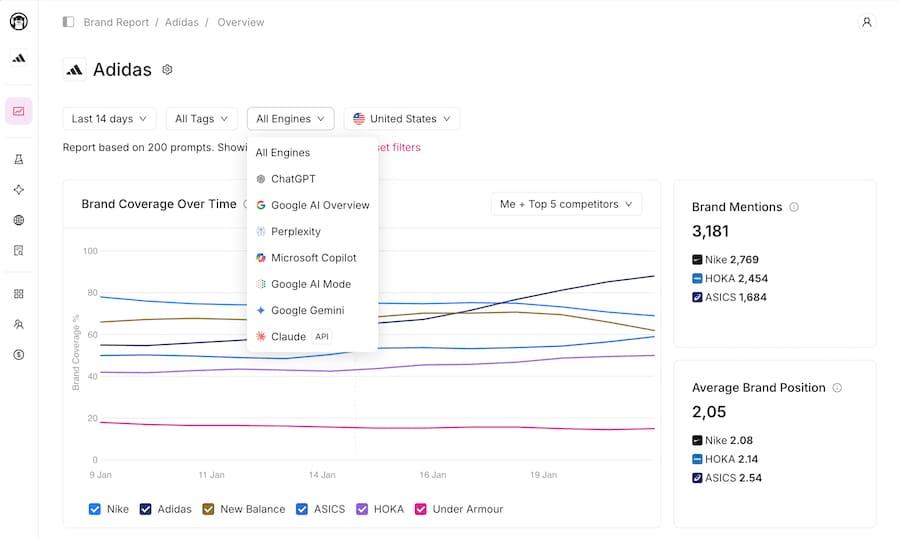900x538 pixels.
Task: Open the user profile icon
Action: point(867,22)
